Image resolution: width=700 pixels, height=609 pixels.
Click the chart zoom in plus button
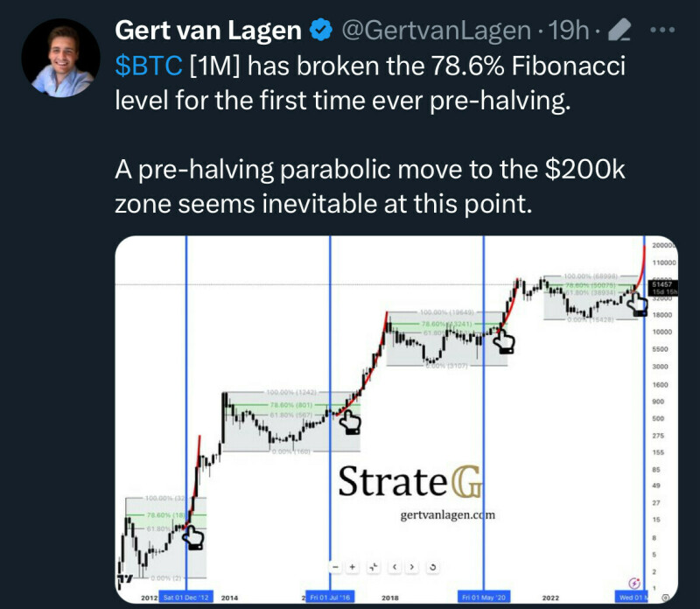coord(353,567)
